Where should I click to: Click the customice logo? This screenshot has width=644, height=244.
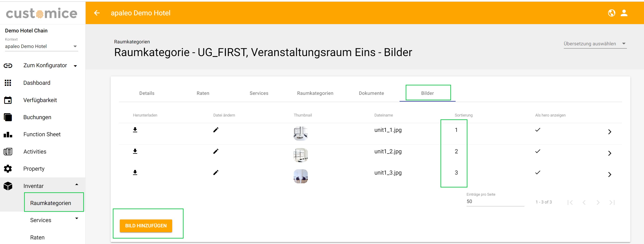(41, 14)
